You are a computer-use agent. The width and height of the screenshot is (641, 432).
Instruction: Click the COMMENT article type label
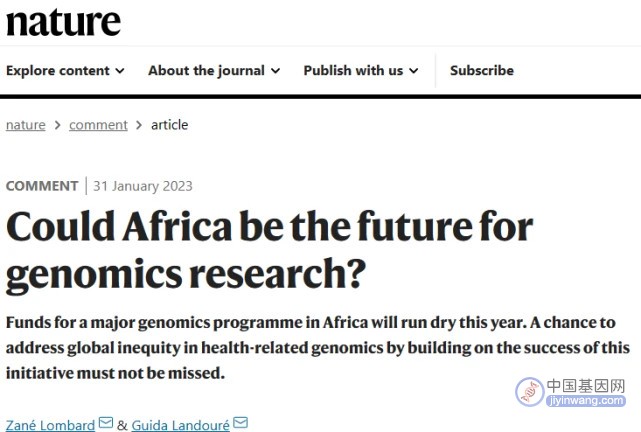(x=42, y=186)
